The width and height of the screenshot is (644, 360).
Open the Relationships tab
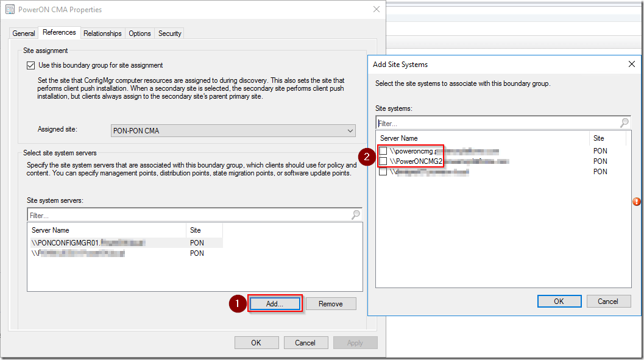click(x=102, y=34)
